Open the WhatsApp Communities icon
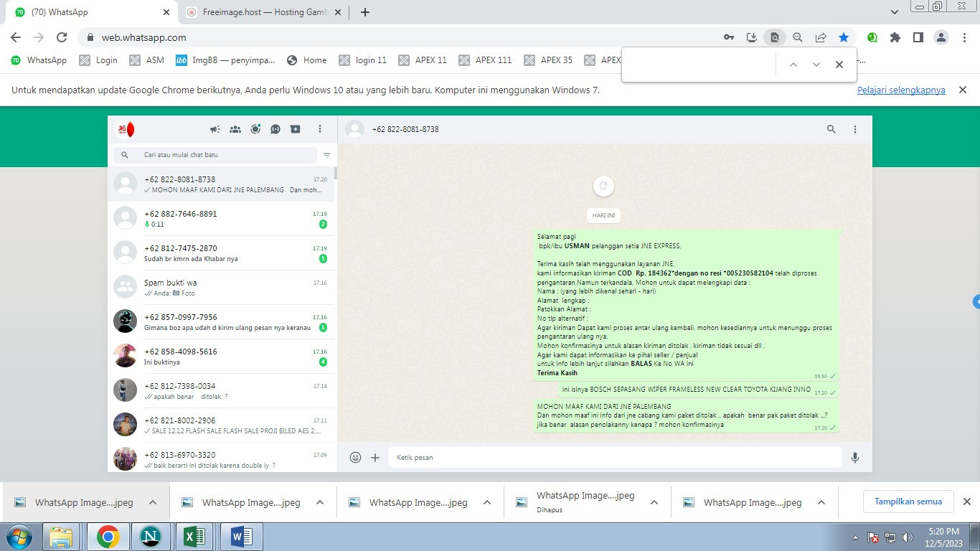This screenshot has width=980, height=551. 235,129
